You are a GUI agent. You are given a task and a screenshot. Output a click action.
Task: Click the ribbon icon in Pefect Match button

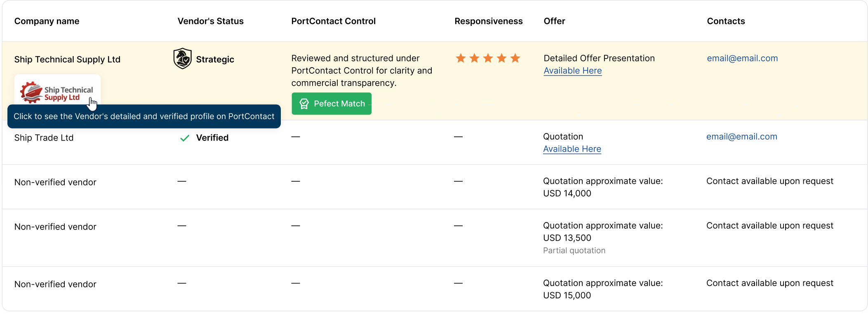[x=304, y=104]
